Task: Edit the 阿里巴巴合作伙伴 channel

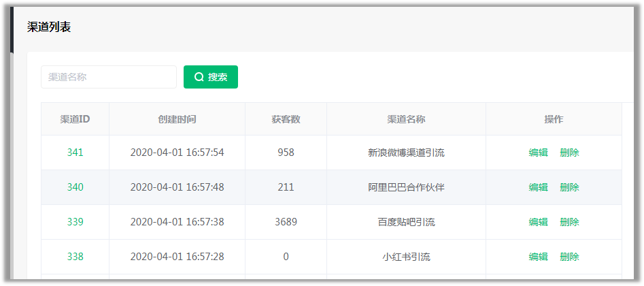Action: (539, 187)
